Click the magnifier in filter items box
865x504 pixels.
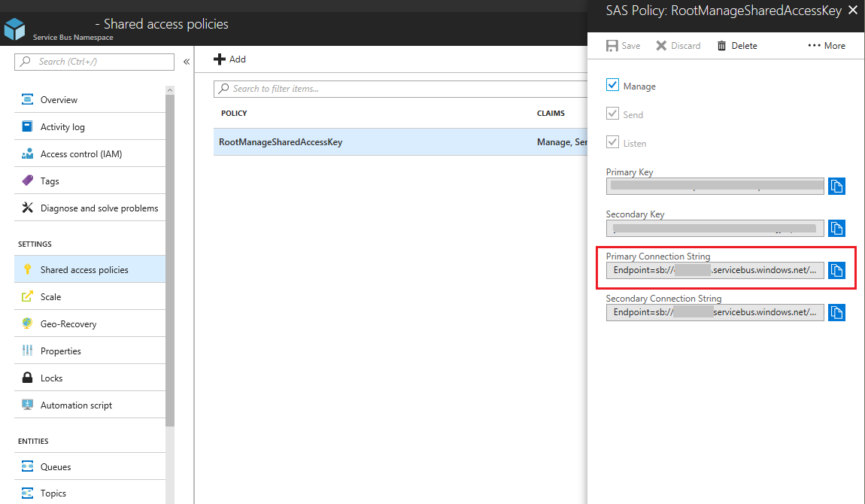[223, 88]
